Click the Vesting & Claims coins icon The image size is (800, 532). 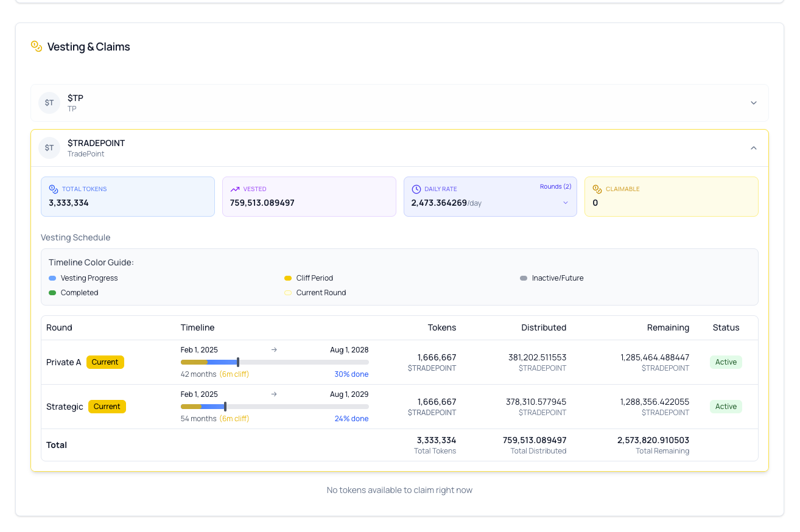(x=35, y=46)
